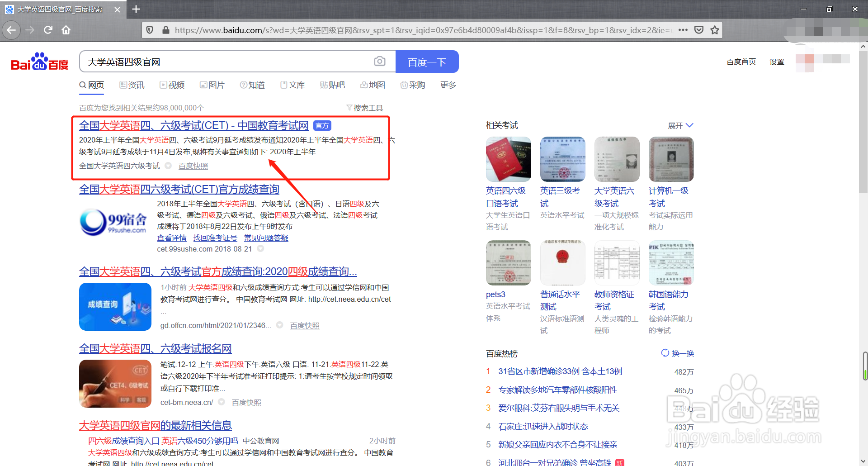868x466 pixels.
Task: Open 全国大学英语四、六级考试报名网 result
Action: [155, 348]
